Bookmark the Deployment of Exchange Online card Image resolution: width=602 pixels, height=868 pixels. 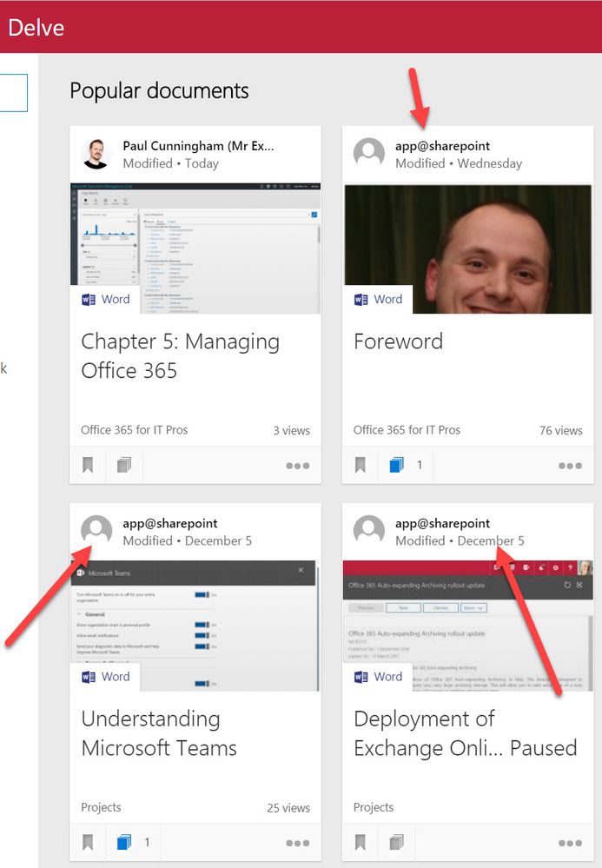coord(361,843)
